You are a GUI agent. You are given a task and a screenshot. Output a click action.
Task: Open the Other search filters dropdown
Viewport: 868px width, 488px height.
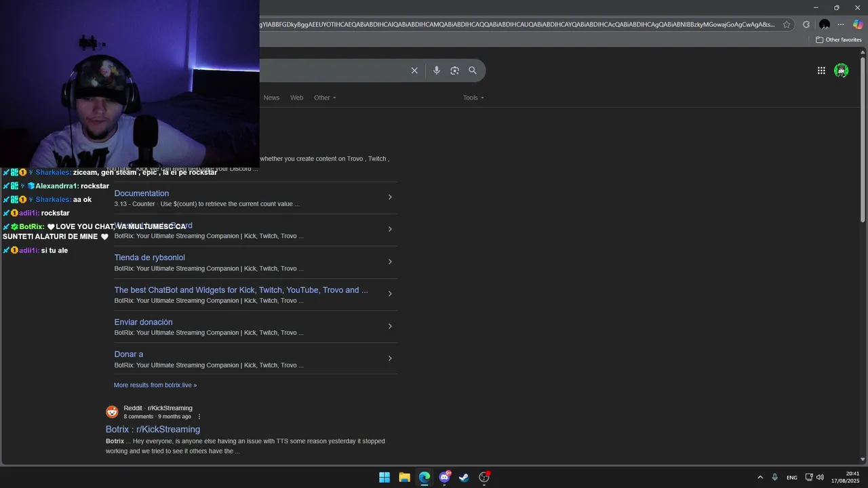pos(325,98)
